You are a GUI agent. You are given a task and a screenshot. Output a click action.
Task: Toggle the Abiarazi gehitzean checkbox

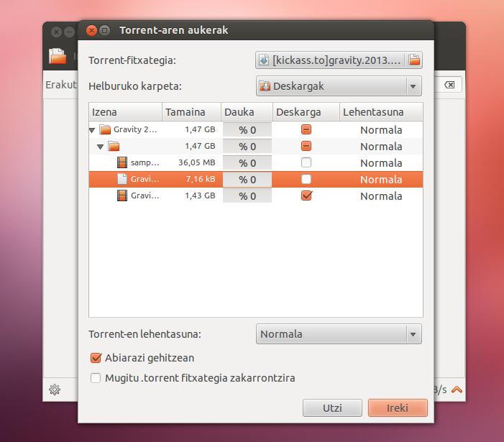(96, 358)
